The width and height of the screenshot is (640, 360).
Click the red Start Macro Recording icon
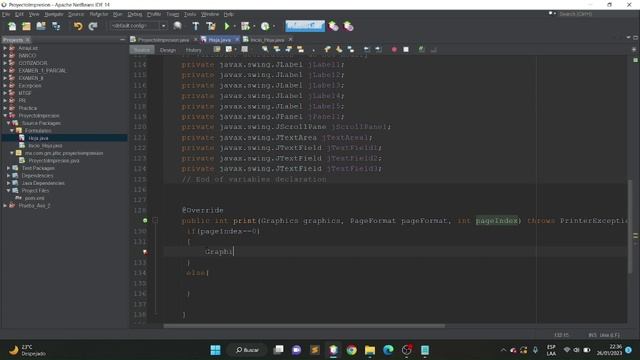tap(394, 49)
